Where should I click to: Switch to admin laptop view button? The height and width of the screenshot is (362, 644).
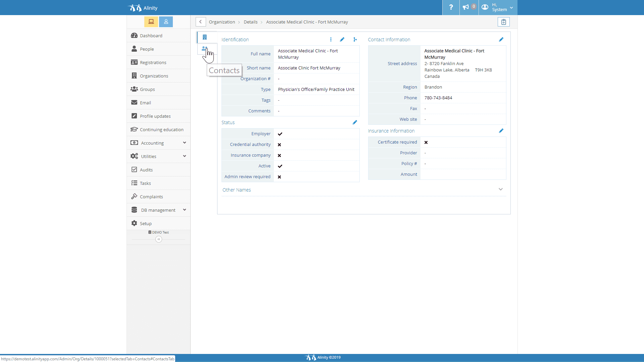coord(151,22)
